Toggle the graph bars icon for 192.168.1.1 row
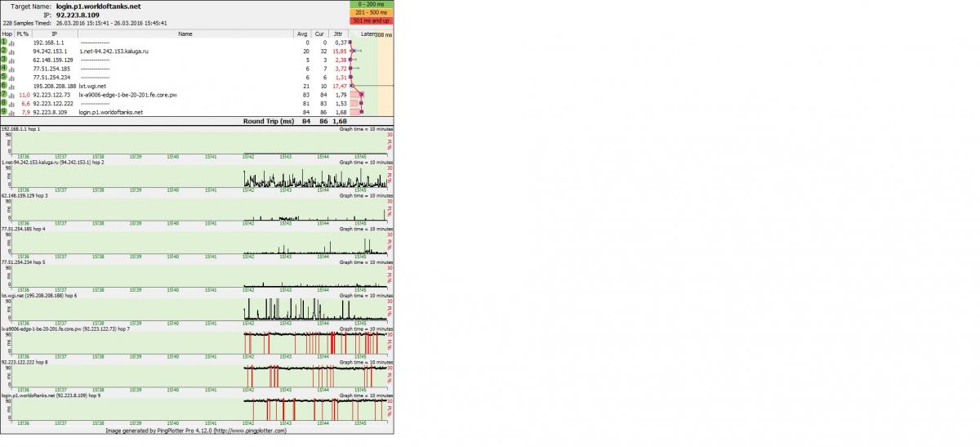Image resolution: width=980 pixels, height=447 pixels. [11, 42]
